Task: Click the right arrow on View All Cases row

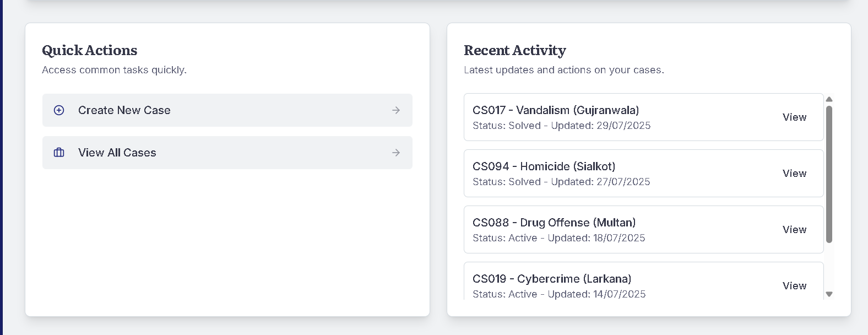Action: pos(396,153)
